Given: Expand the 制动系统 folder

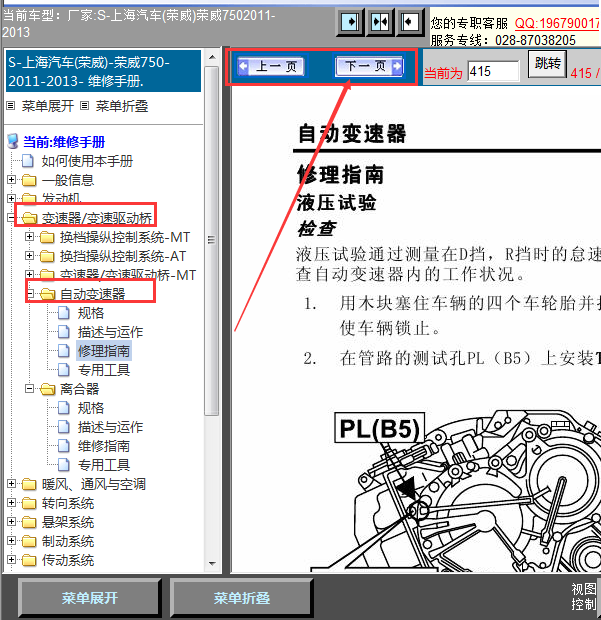Looking at the screenshot, I should tap(11, 541).
